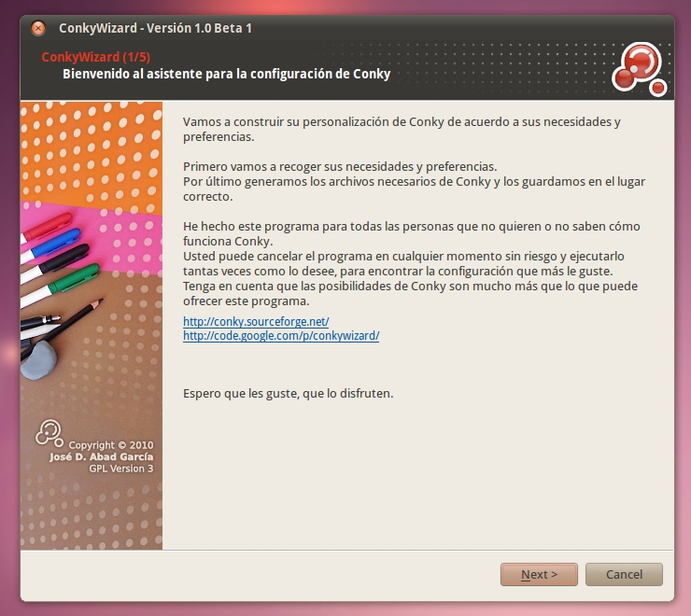
Task: Click the red ConkyWizard logo in header
Action: tap(639, 69)
